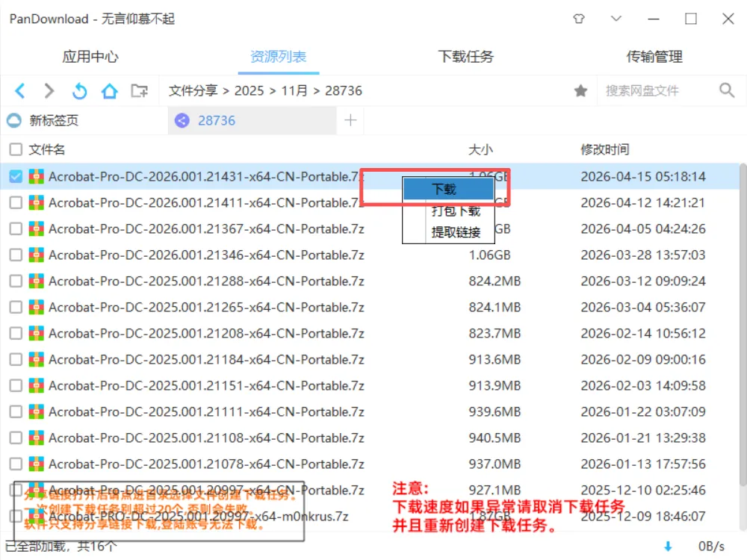Select Acrobat-Pro-DC-2025.001.21108 file row
Viewport: 747px width, 560px height.
tap(370, 438)
